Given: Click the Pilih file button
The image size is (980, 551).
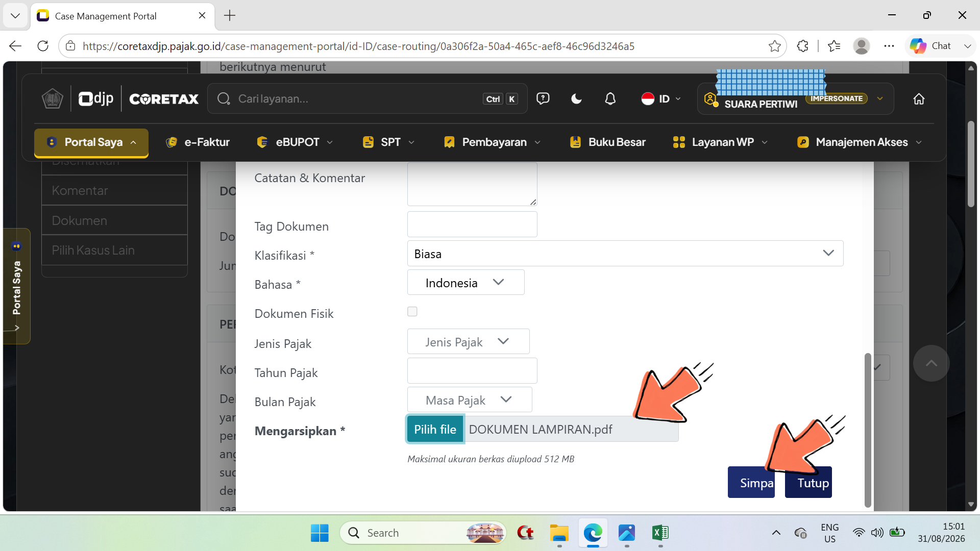Looking at the screenshot, I should pyautogui.click(x=435, y=430).
